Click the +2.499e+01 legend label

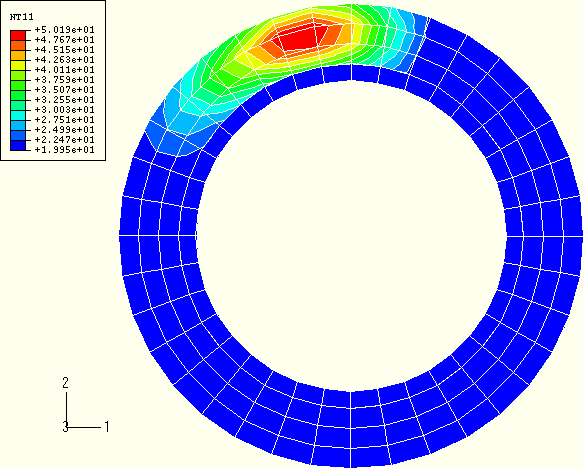[64, 130]
